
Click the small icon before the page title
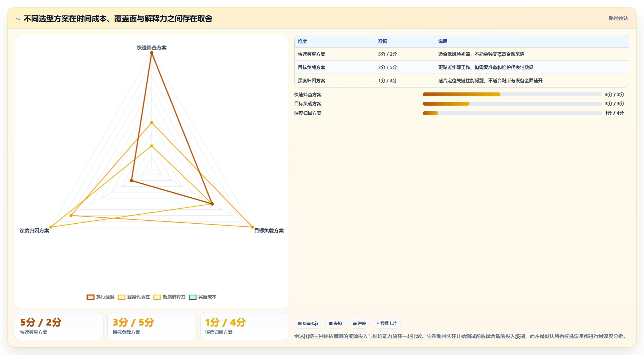point(18,19)
